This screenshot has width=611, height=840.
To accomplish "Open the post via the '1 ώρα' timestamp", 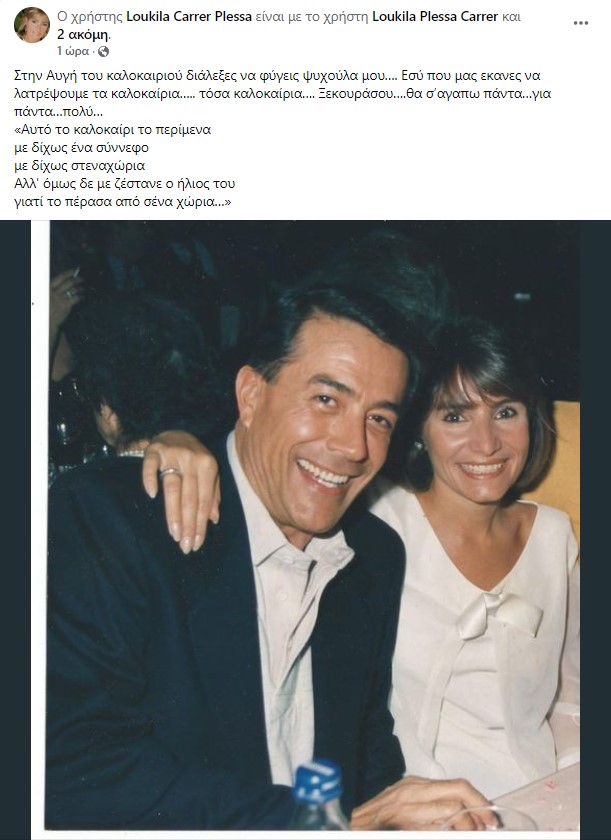I will pos(73,51).
